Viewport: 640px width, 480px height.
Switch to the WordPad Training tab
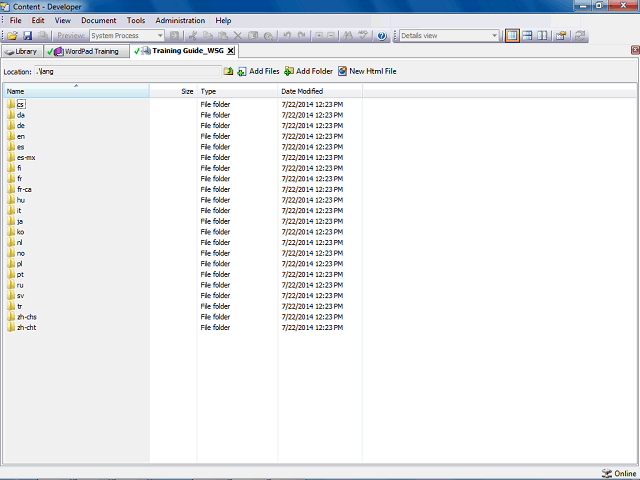(86, 51)
